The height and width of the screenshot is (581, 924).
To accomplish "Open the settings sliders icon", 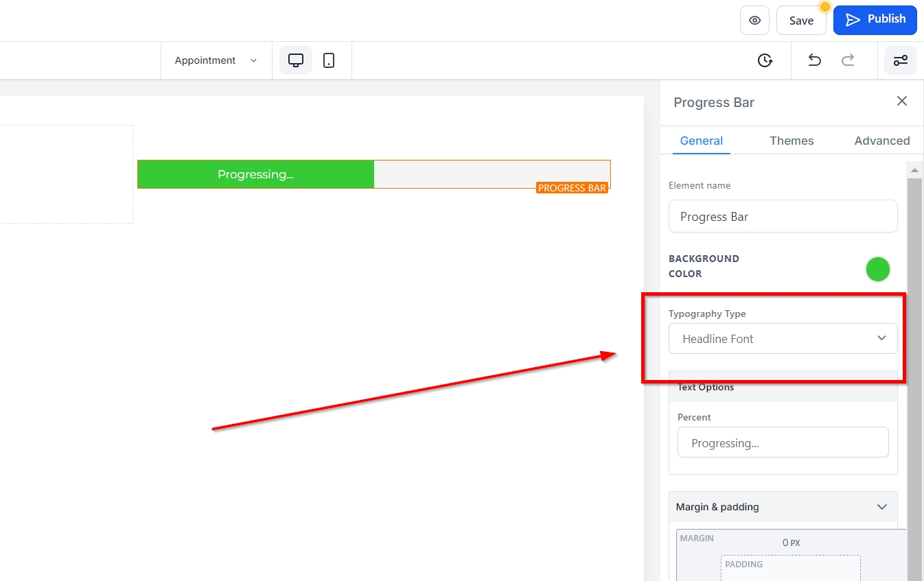I will [900, 60].
